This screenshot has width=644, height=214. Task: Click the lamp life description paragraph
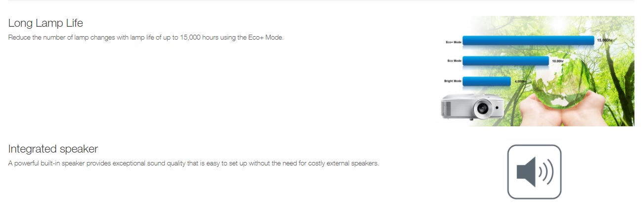pos(146,38)
